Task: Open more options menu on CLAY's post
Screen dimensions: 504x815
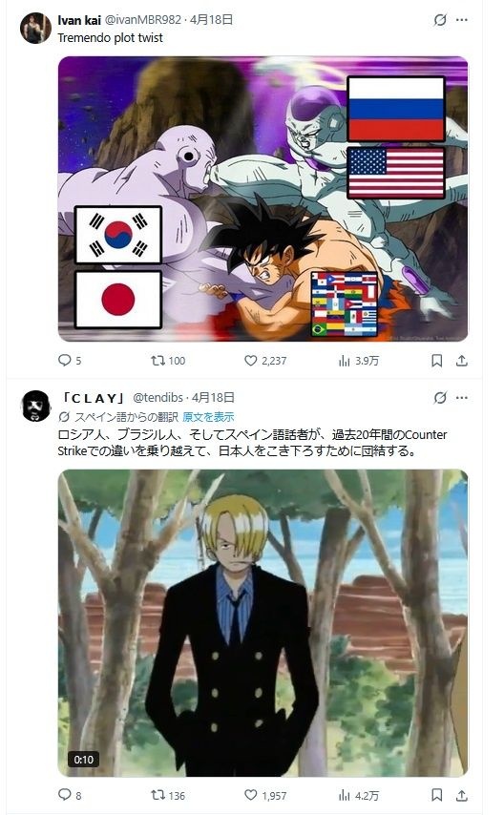Action: coord(461,398)
